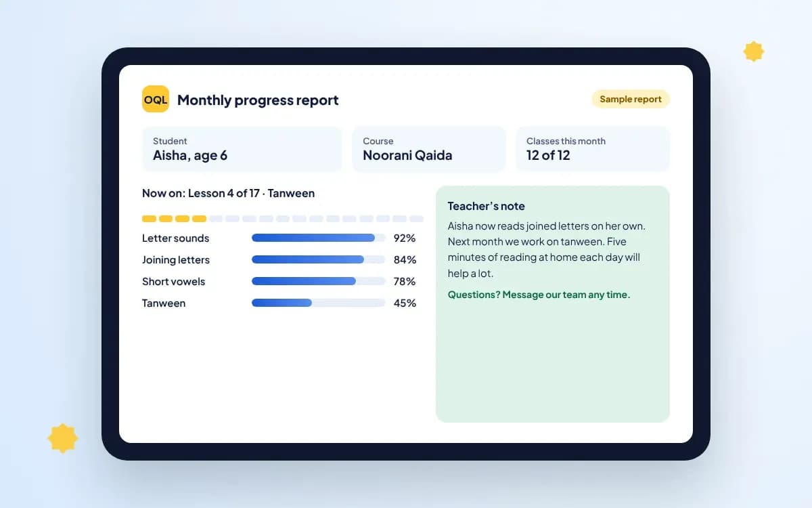Click the yellow OQL logo icon
812x508 pixels.
coord(156,99)
